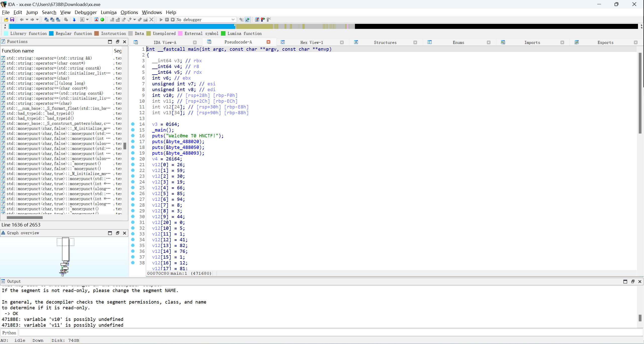Switch to the Exports tab
Image resolution: width=644 pixels, height=344 pixels.
606,42
